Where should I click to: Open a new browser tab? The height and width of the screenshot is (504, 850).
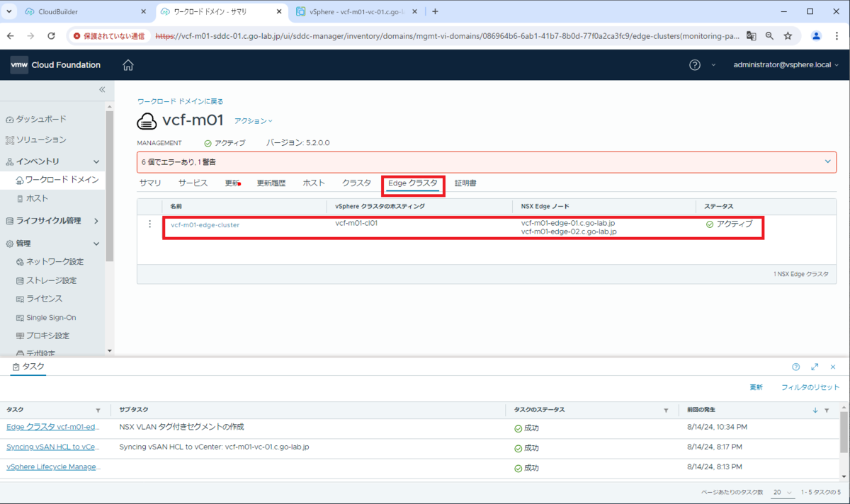coord(435,12)
